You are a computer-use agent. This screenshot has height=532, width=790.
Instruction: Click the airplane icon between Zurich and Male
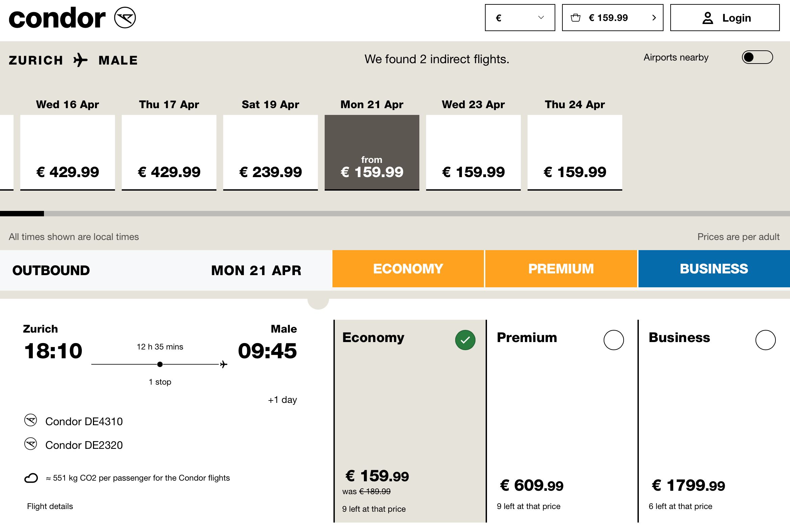pyautogui.click(x=80, y=60)
